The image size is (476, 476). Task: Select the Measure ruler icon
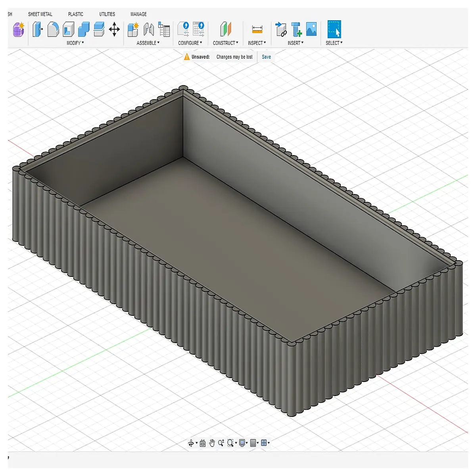(x=257, y=29)
